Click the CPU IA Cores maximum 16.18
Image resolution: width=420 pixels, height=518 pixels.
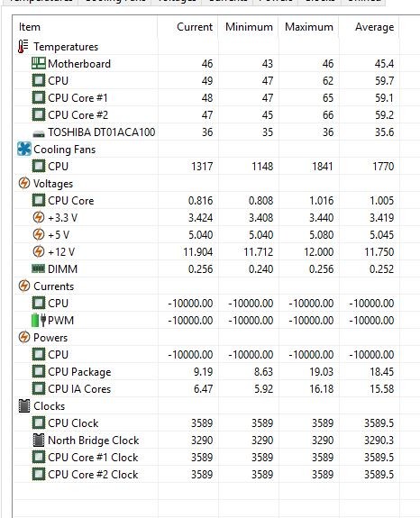322,389
